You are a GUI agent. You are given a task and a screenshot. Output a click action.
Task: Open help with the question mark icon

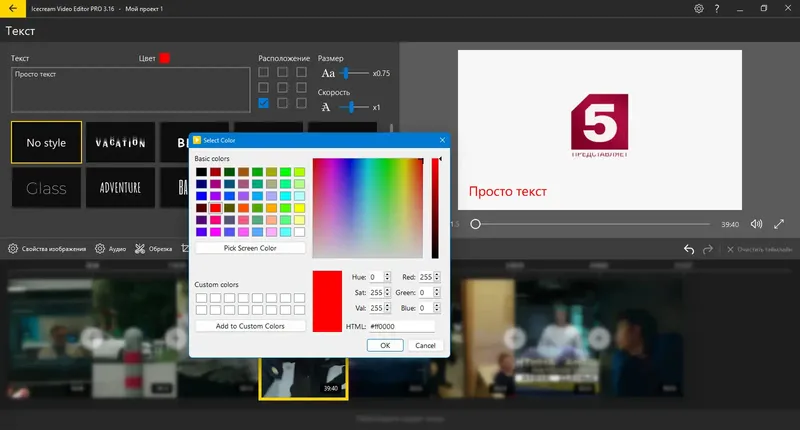pos(717,9)
